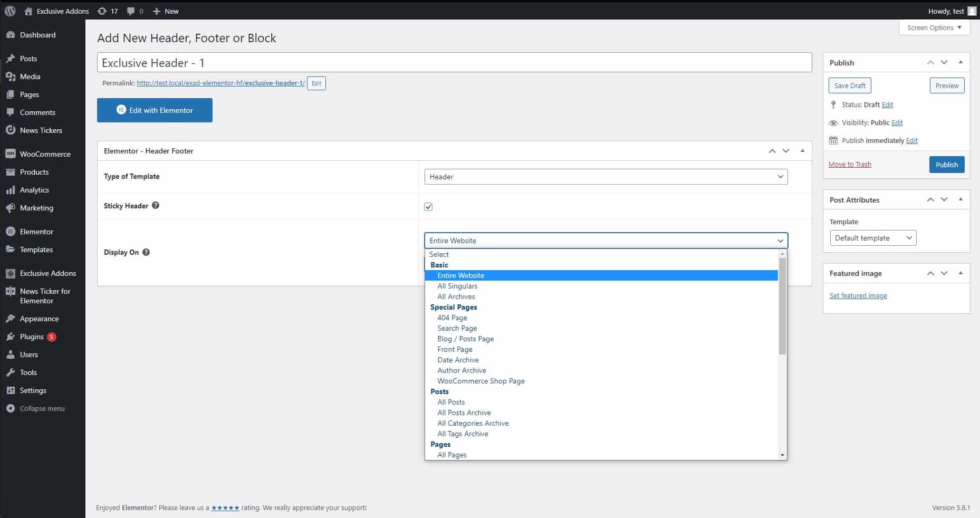Image resolution: width=980 pixels, height=518 pixels.
Task: Click the Save Draft button
Action: tap(850, 85)
